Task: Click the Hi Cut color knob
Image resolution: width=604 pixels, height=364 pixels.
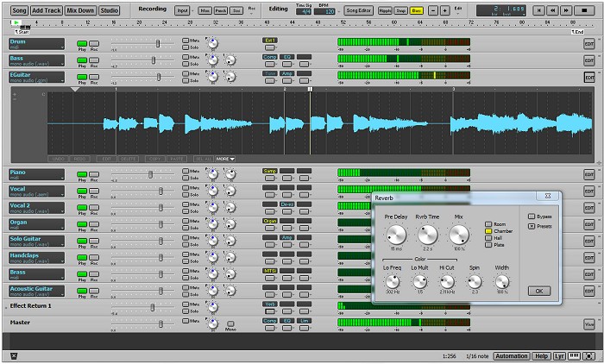Action: coord(447,280)
